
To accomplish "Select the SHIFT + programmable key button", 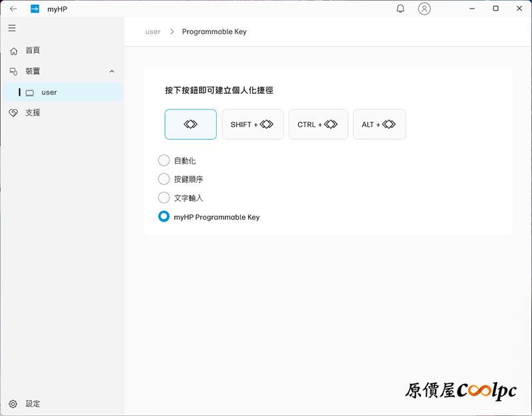I will coord(253,124).
